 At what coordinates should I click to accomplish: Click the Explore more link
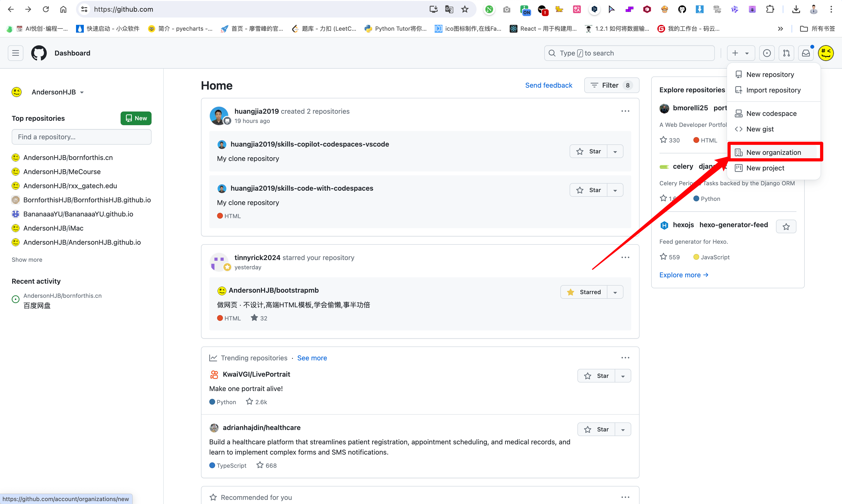click(684, 275)
